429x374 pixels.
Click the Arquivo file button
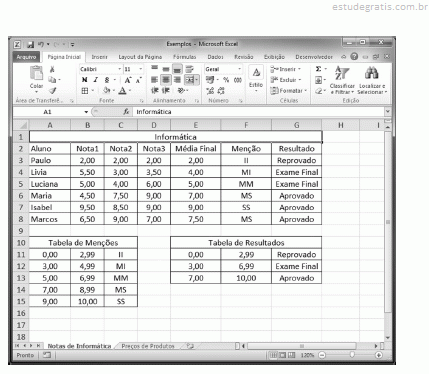[x=26, y=57]
